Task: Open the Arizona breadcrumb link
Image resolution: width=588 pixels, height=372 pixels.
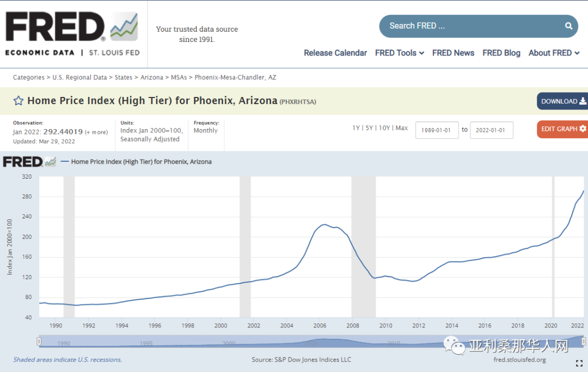Action: pyautogui.click(x=151, y=77)
